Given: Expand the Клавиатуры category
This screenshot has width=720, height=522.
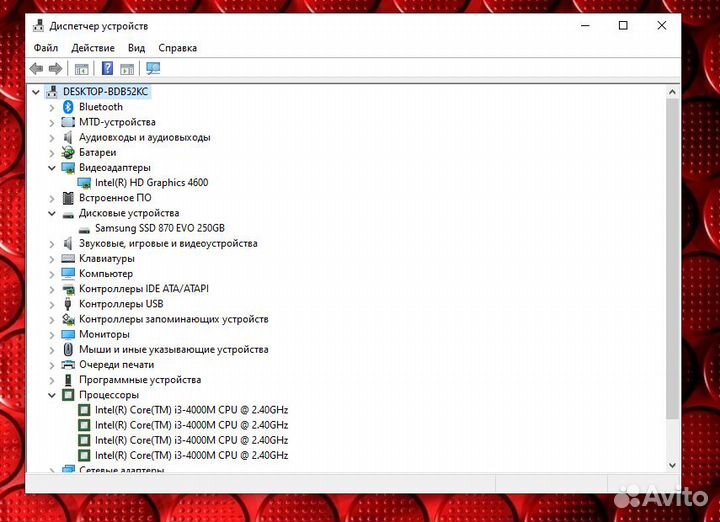Looking at the screenshot, I should tap(52, 259).
